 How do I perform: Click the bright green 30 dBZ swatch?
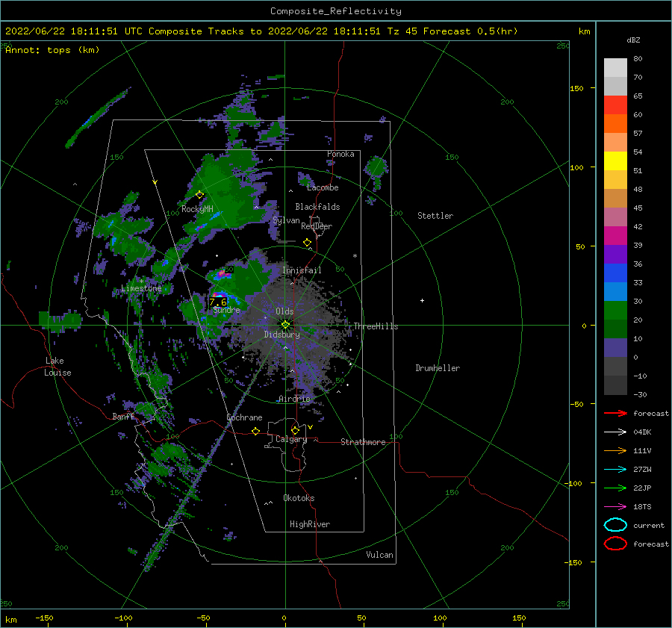coord(615,310)
